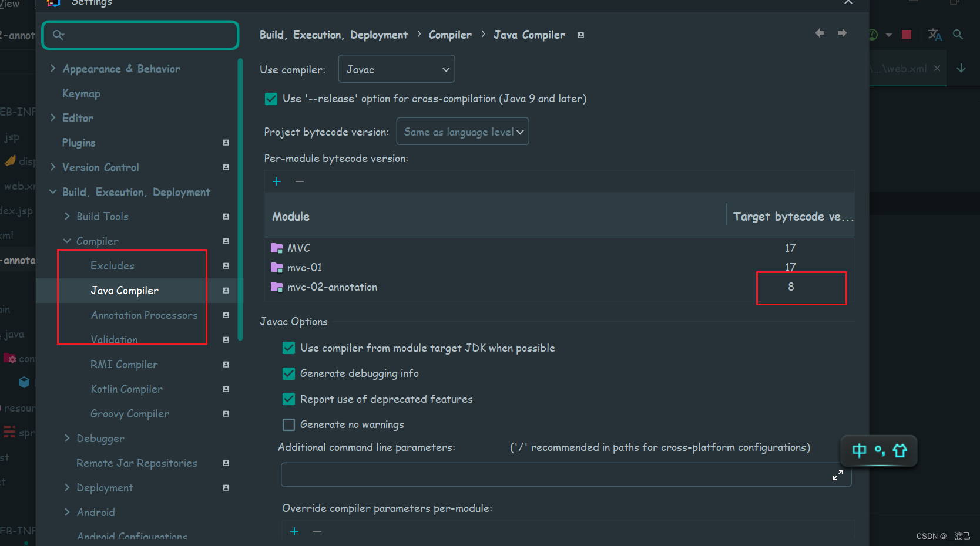Remove the selected per-module bytecode entry

tap(300, 181)
